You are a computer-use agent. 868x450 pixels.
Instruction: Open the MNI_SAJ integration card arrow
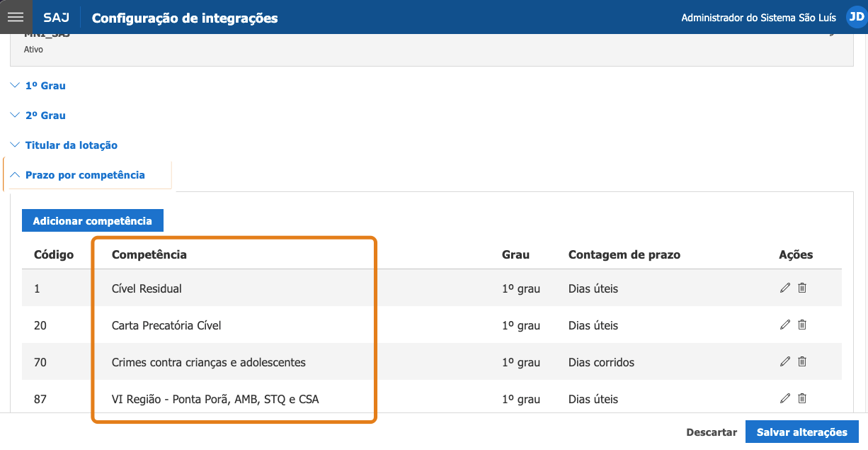pyautogui.click(x=833, y=34)
